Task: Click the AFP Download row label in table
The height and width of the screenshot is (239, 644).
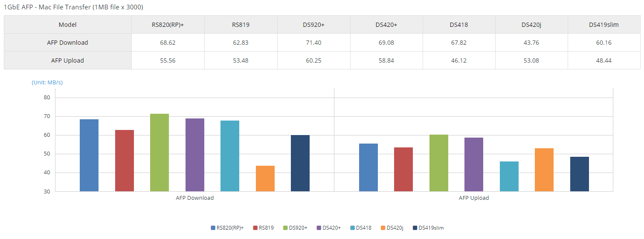Action: click(68, 43)
